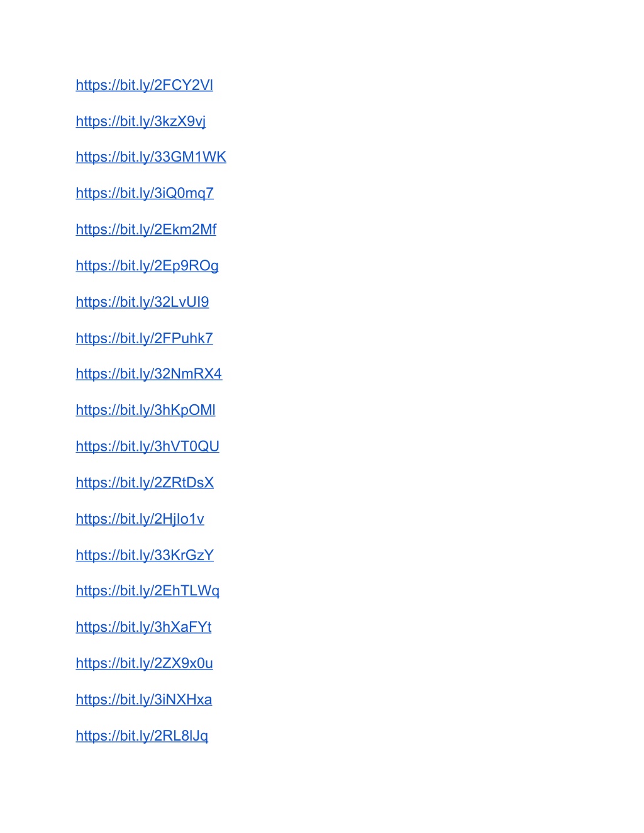Open the bit.ly/3hVT0QU hyperlink
The width and height of the screenshot is (644, 833).
pos(148,446)
